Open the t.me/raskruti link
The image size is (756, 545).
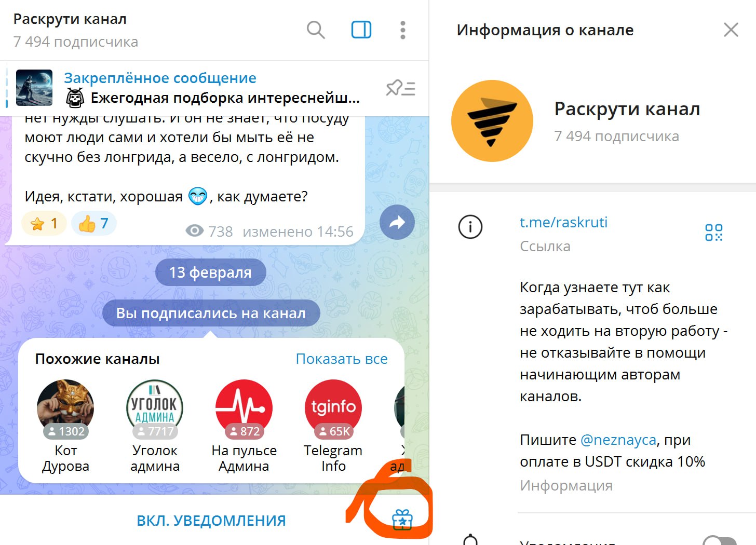563,222
